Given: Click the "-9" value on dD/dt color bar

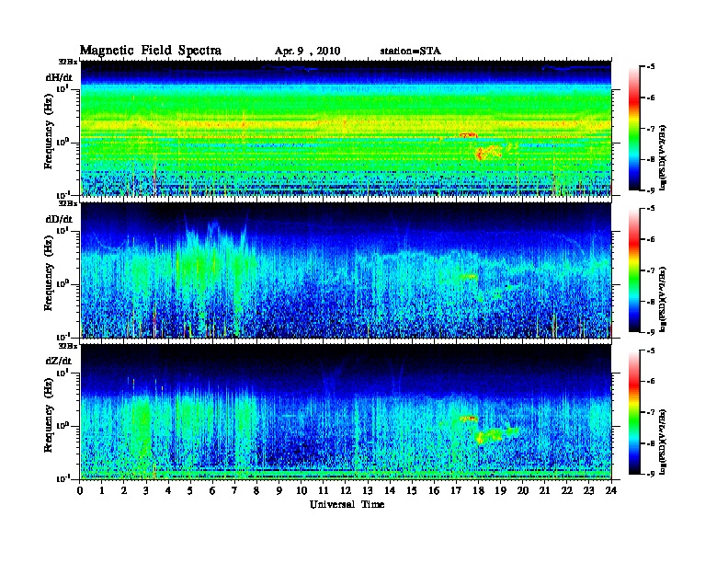Looking at the screenshot, I should (x=651, y=332).
